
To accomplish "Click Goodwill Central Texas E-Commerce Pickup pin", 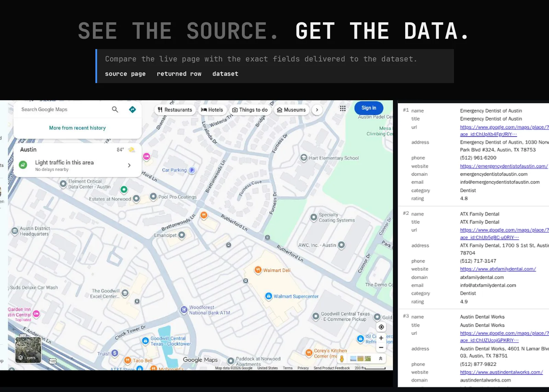I will point(316,316).
